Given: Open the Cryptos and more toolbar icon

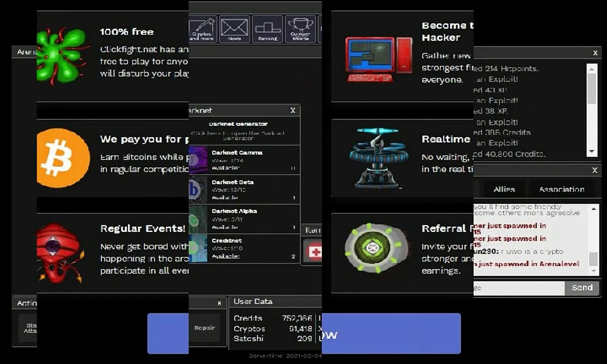Looking at the screenshot, I should pos(203,29).
